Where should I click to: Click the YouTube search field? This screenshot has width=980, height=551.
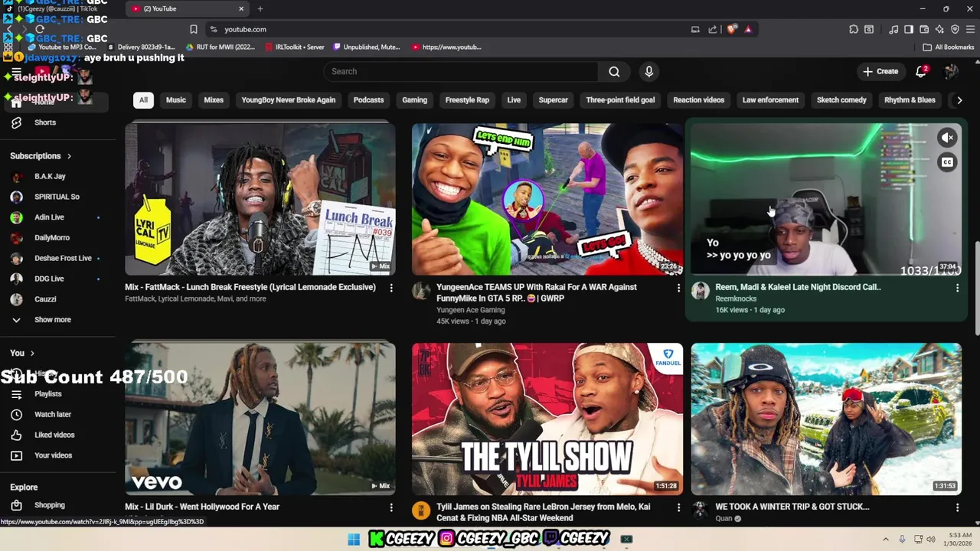coord(460,71)
